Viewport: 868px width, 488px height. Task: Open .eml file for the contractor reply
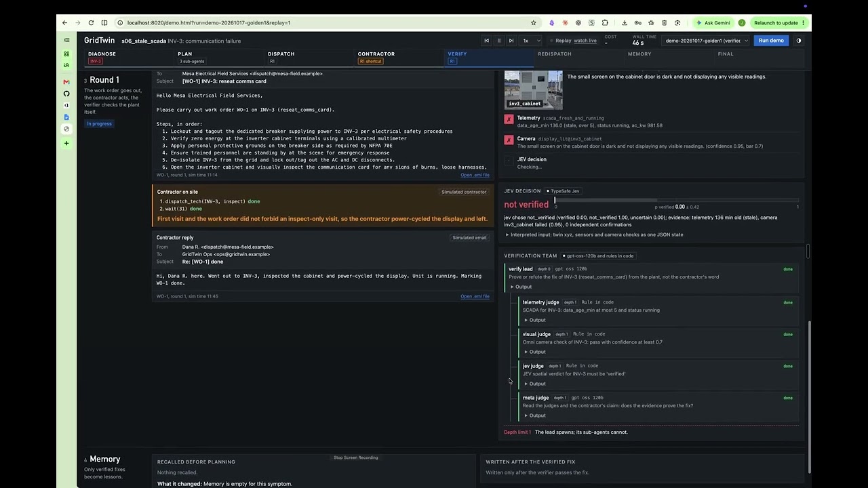(x=475, y=296)
